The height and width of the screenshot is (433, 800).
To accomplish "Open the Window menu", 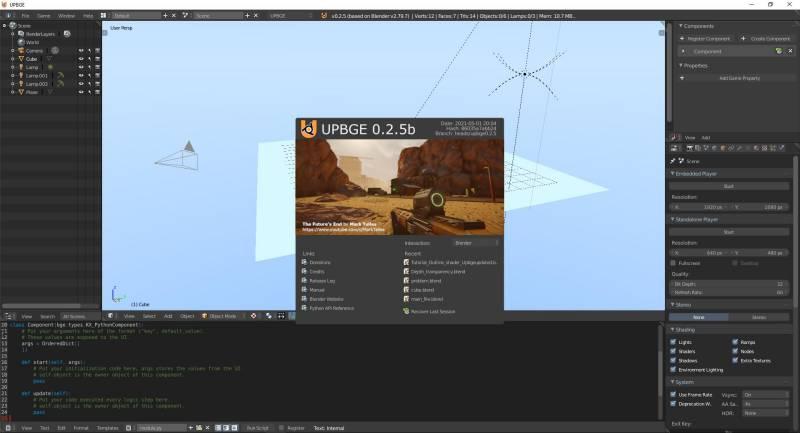I will (66, 16).
